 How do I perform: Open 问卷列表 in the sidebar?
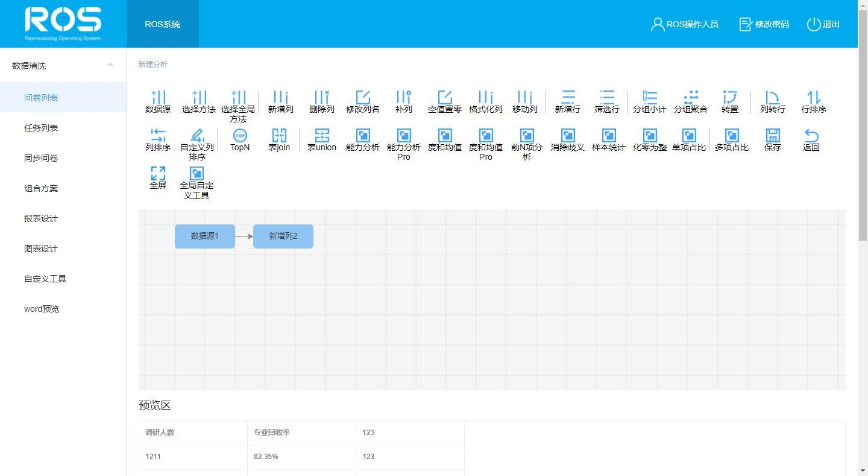click(63, 98)
